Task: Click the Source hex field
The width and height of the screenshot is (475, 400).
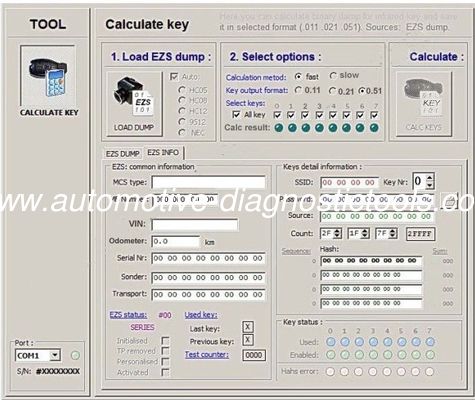Action: [377, 217]
